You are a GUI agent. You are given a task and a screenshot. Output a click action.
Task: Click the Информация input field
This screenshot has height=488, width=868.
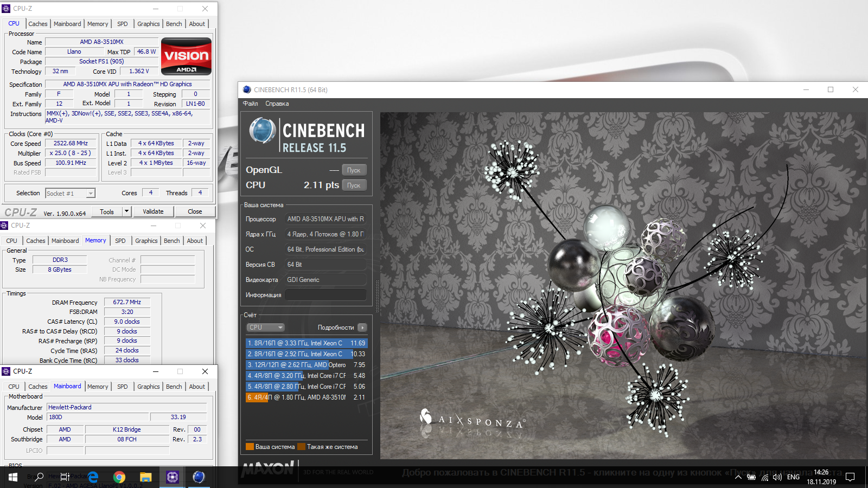(x=325, y=295)
